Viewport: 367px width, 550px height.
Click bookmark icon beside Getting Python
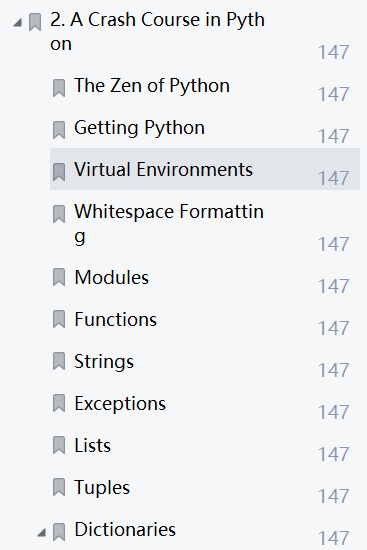tap(59, 130)
